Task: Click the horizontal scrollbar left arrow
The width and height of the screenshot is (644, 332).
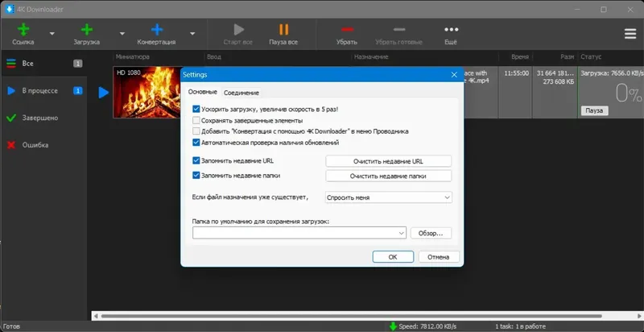Action: tap(96, 317)
